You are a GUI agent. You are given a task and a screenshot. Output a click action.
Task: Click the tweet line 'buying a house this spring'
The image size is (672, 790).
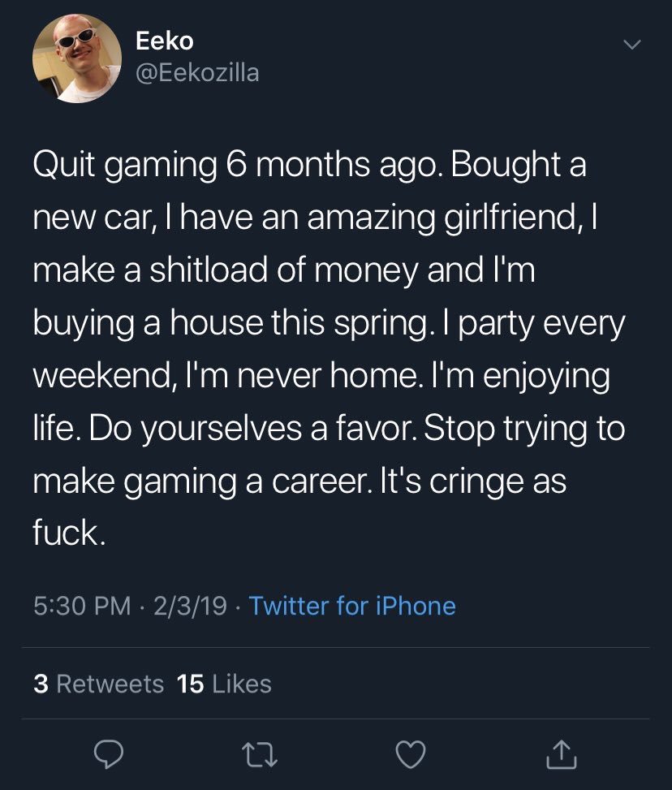[329, 324]
